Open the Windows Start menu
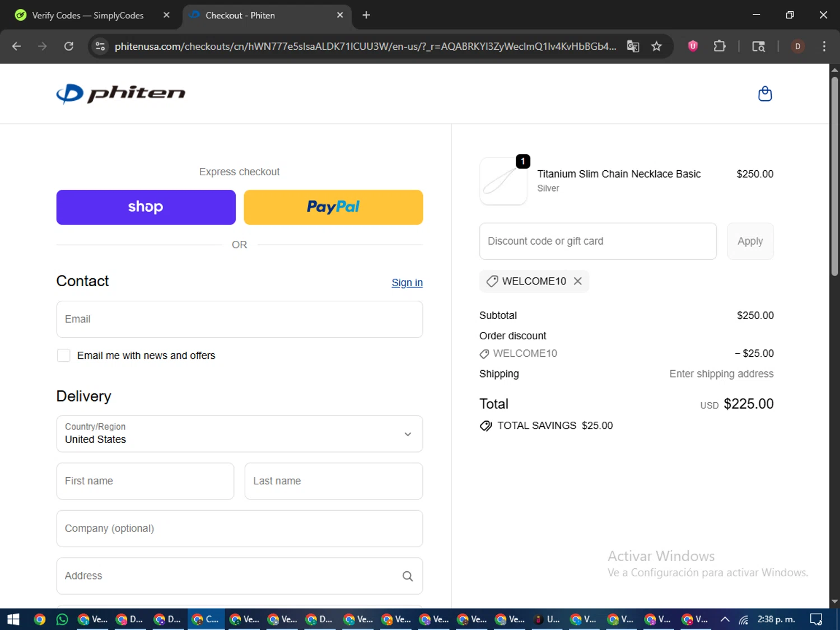The image size is (840, 630). [x=13, y=619]
